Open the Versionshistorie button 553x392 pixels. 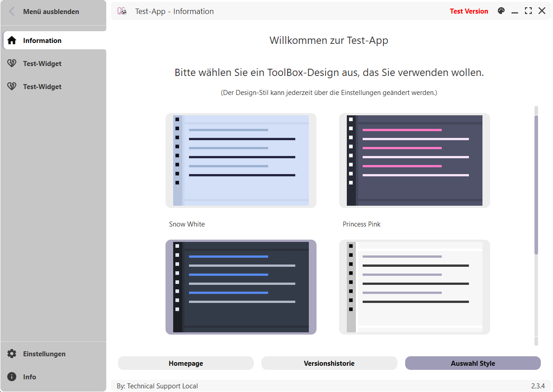329,363
